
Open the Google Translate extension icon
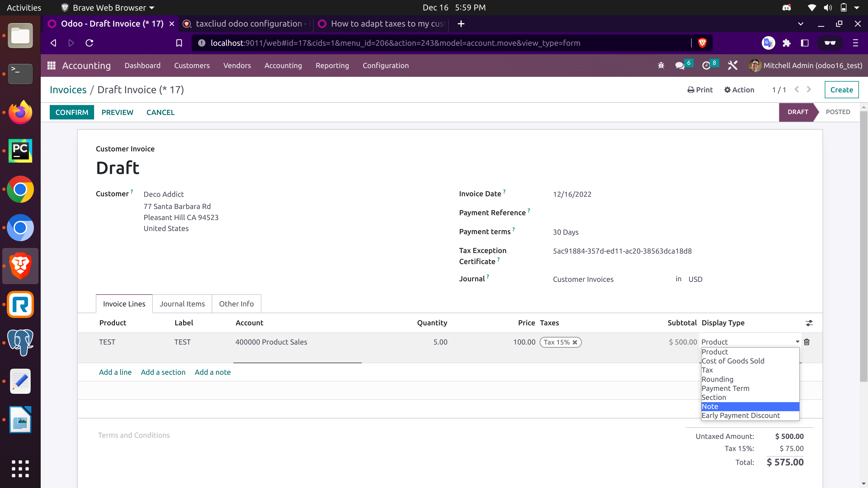tap(768, 43)
